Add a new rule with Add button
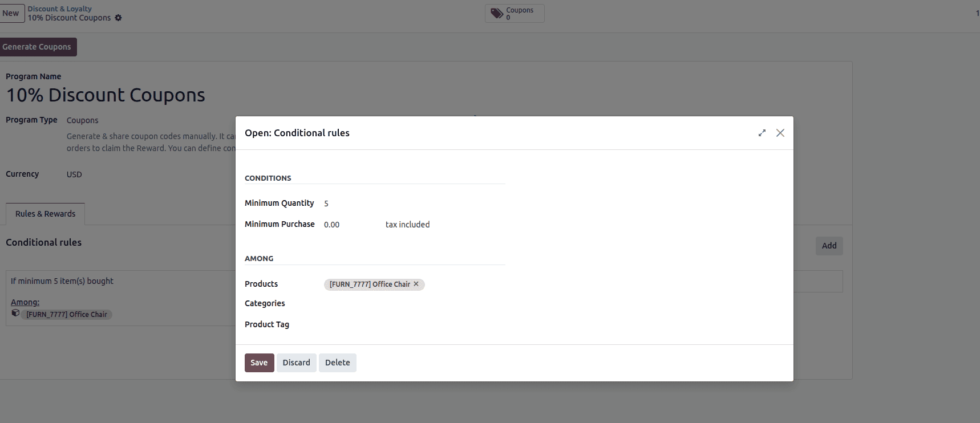The height and width of the screenshot is (423, 980). 829,246
